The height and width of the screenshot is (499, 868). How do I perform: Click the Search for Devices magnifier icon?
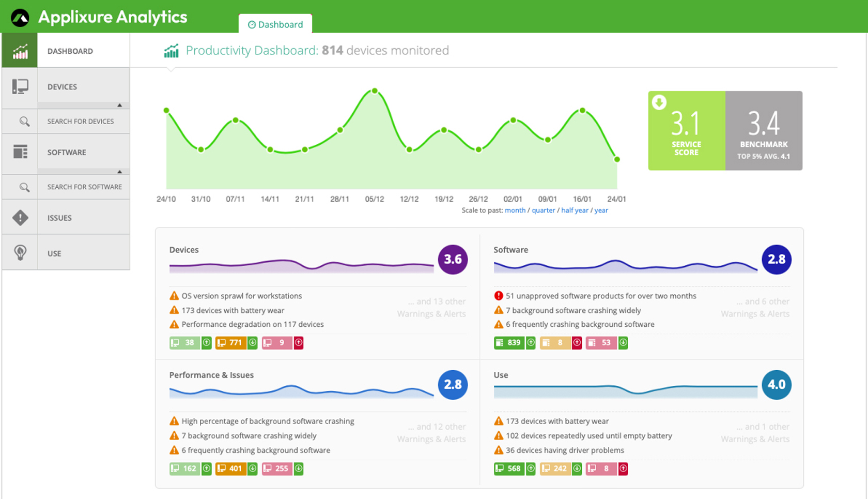coord(24,122)
